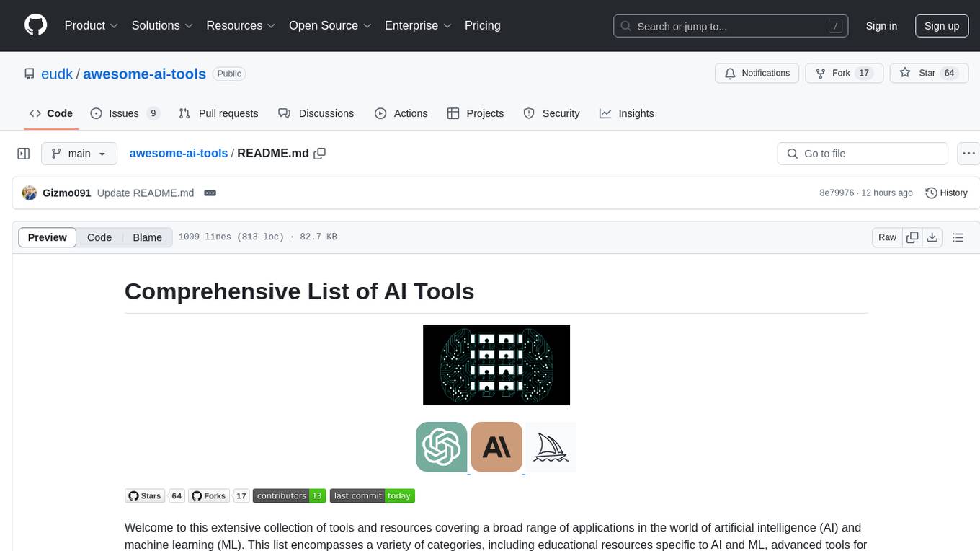This screenshot has width=980, height=551.
Task: Click the Midjourney sailboat logo icon
Action: pyautogui.click(x=551, y=447)
